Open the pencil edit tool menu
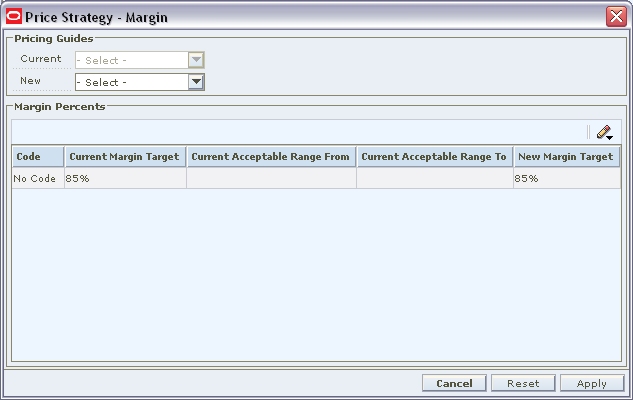Viewport: 633px width, 400px height. tap(604, 132)
